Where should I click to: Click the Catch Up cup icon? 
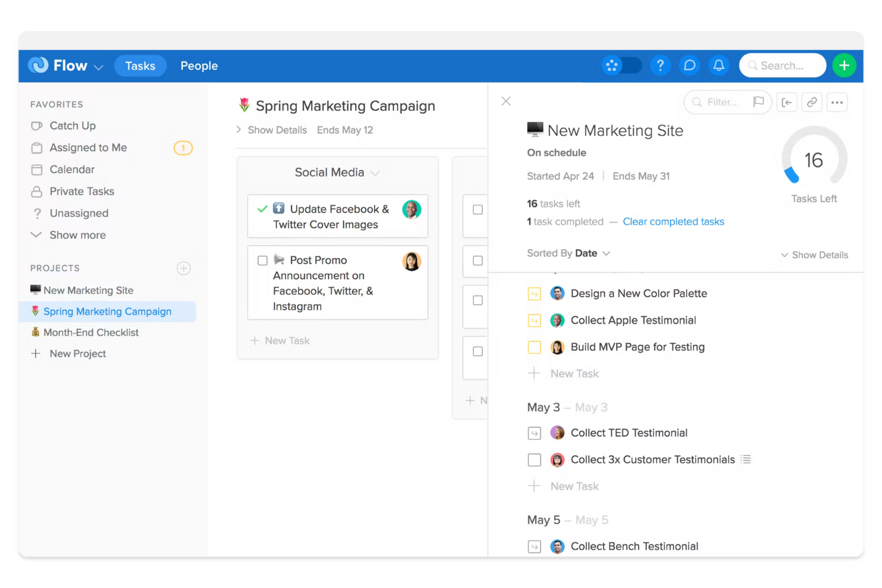37,126
